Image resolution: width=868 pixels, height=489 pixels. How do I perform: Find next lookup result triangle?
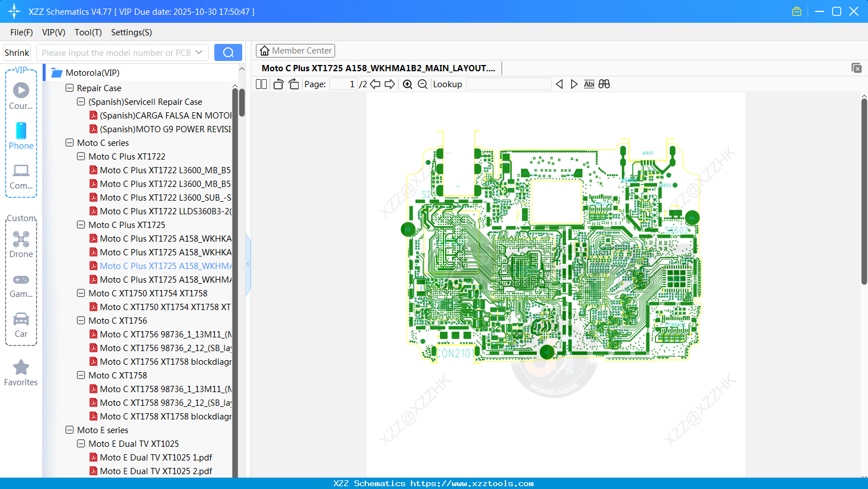tap(574, 84)
